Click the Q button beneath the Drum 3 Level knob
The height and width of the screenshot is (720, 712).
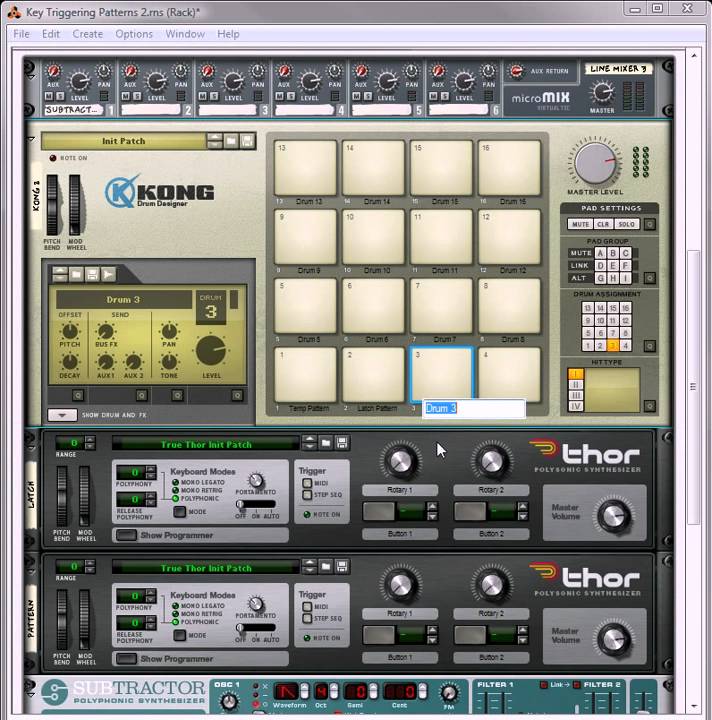tap(237, 395)
